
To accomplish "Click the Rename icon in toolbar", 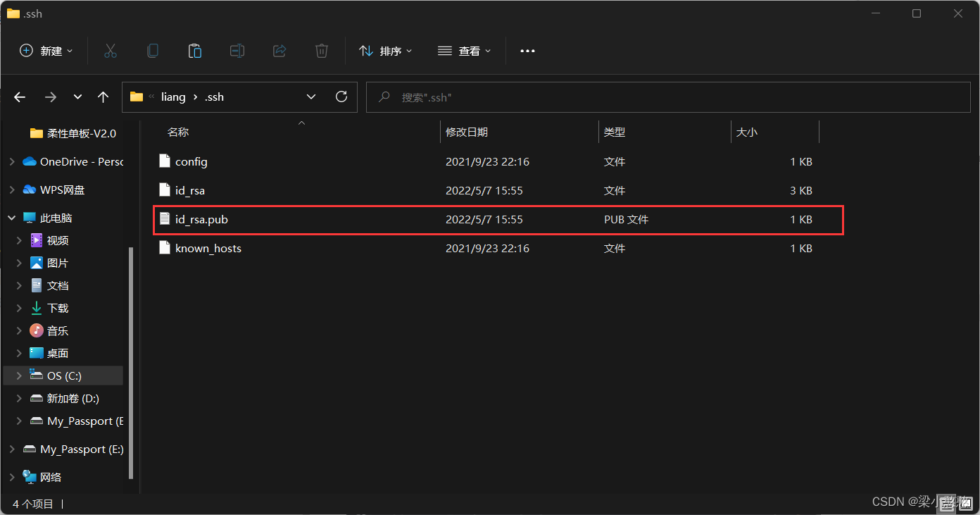I will [x=237, y=51].
